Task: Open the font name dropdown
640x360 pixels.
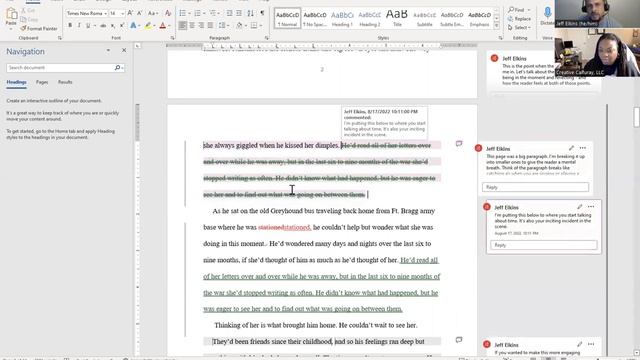Action: click(x=105, y=13)
